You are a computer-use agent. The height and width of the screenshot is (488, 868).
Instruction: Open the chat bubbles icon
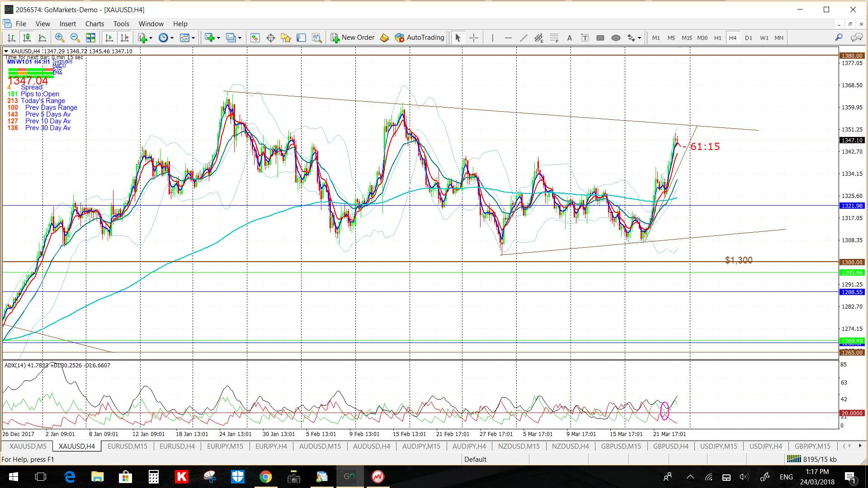click(857, 38)
